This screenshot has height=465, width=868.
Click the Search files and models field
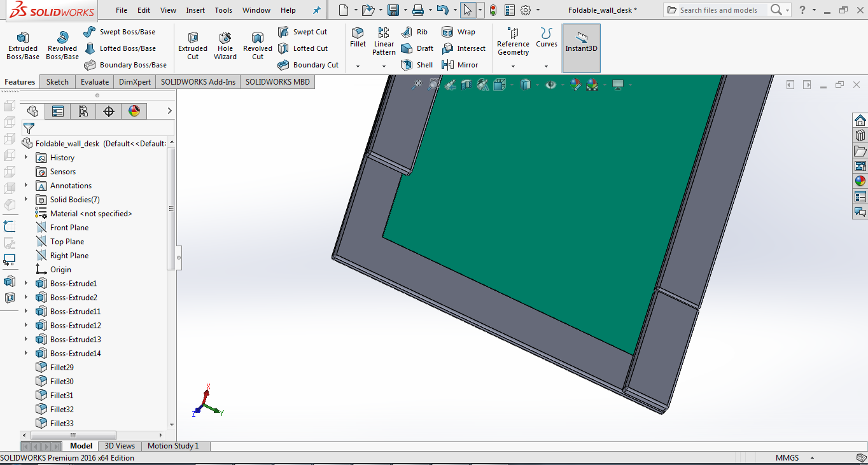pos(718,10)
